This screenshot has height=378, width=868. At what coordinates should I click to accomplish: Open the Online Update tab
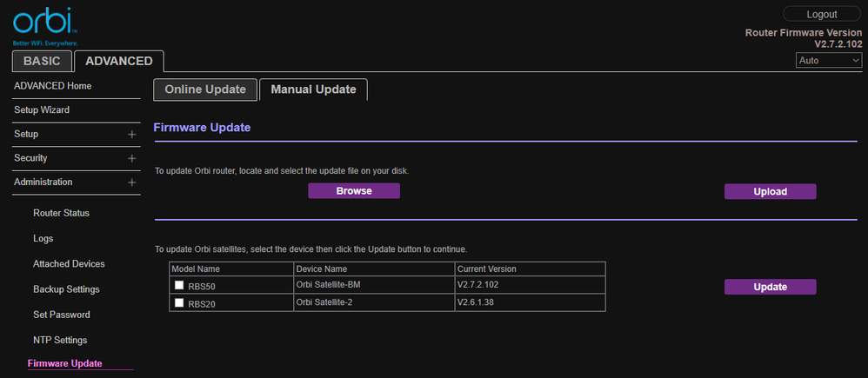205,90
